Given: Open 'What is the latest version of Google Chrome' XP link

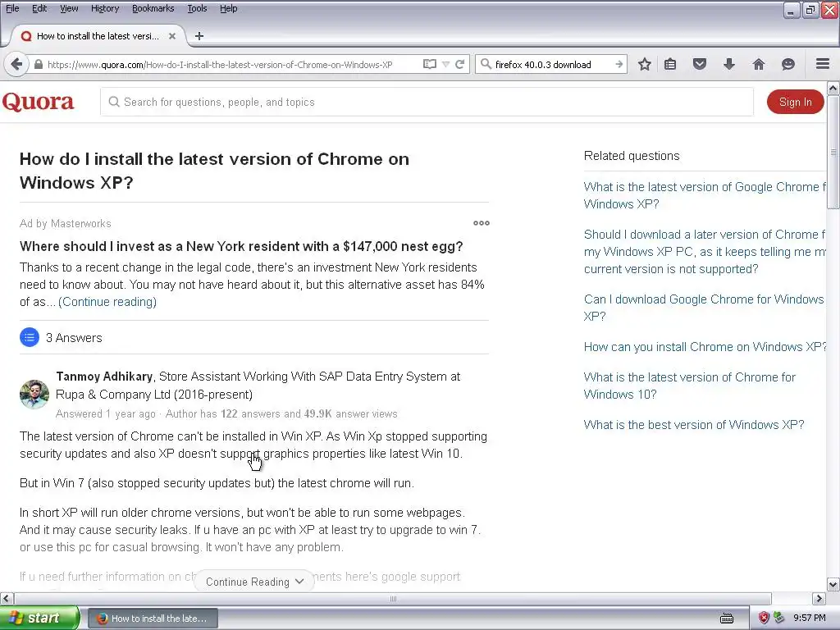Looking at the screenshot, I should point(704,195).
